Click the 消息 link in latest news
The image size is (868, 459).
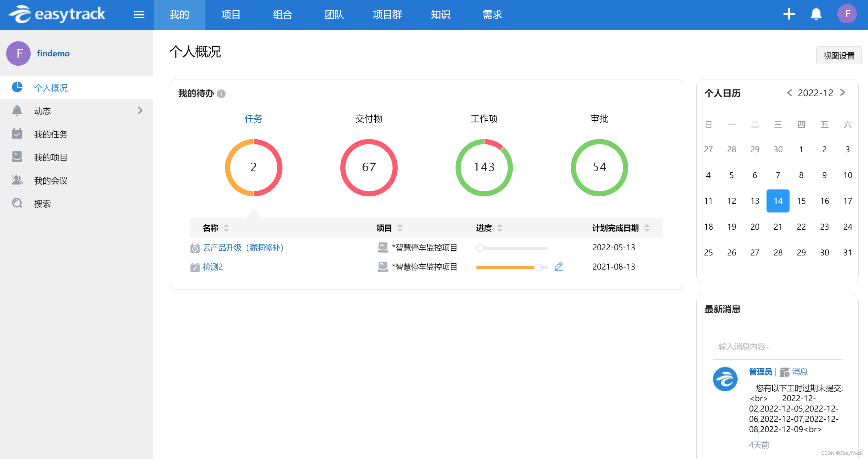800,372
